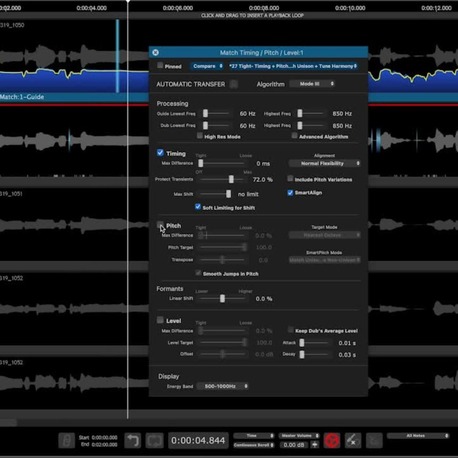Enable the Level section checkbox
The height and width of the screenshot is (458, 458).
[x=160, y=320]
